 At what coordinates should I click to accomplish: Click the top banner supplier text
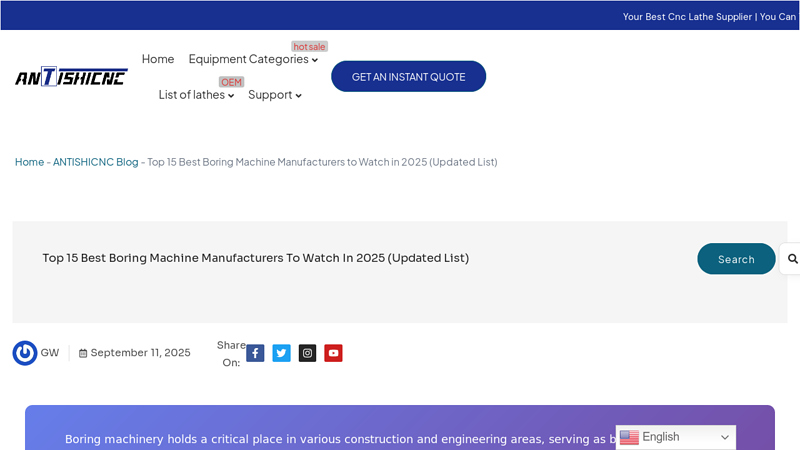(709, 16)
